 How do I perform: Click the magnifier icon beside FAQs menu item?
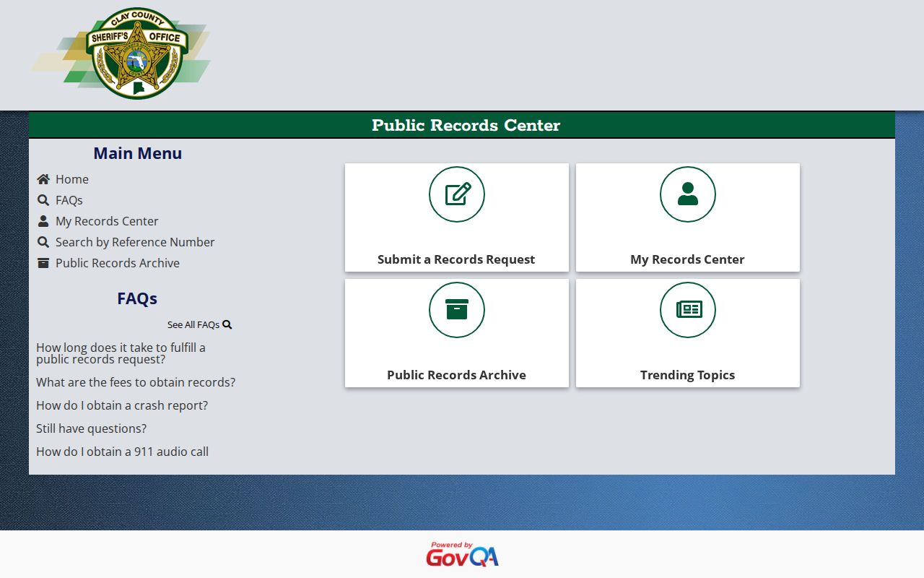coord(43,200)
